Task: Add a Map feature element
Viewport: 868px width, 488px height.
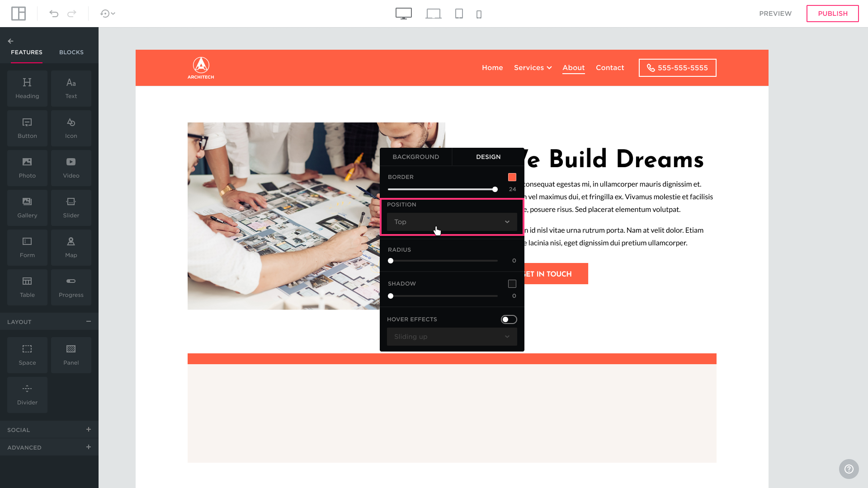Action: (x=71, y=248)
